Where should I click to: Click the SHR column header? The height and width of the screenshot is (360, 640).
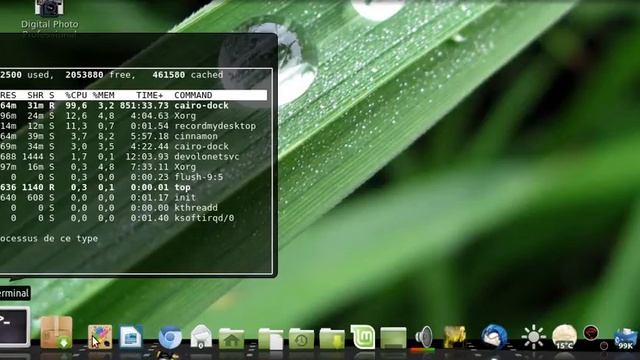click(x=36, y=95)
